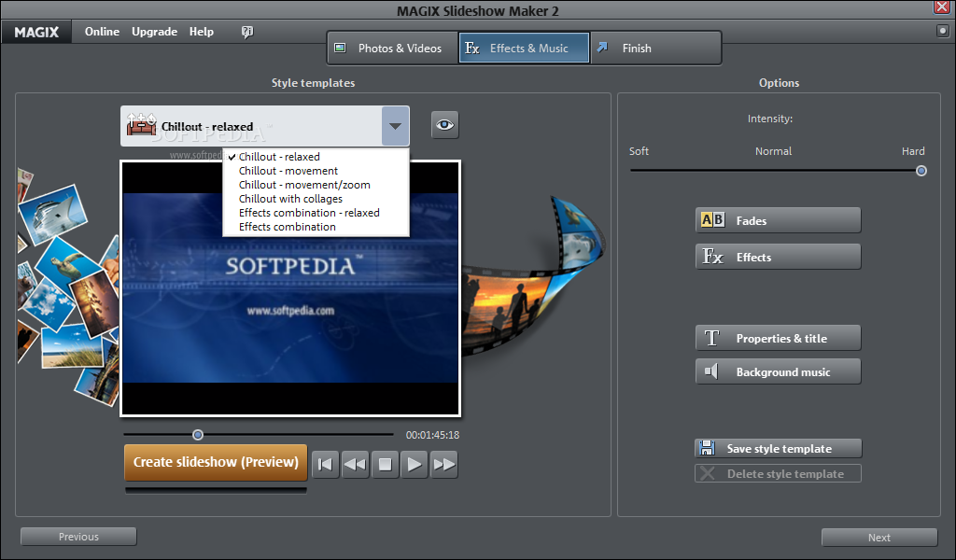Open Background music settings
This screenshot has height=560, width=956.
pyautogui.click(x=778, y=371)
